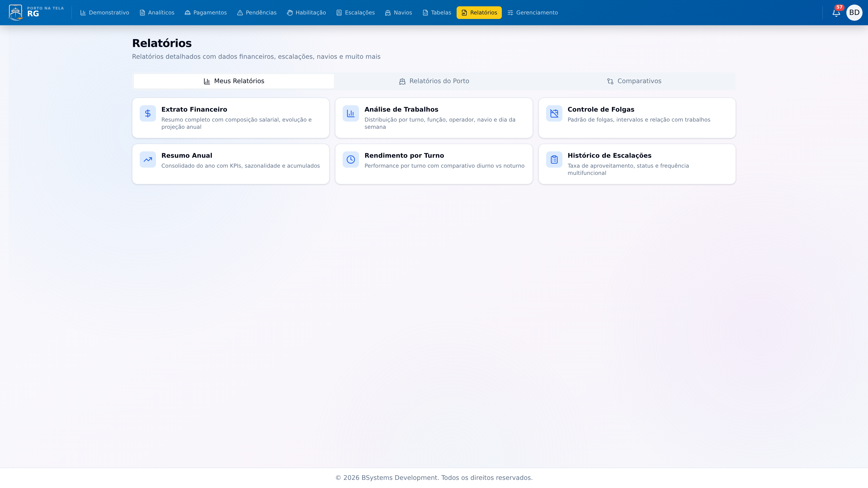Open the Demonstrativo menu item
The height and width of the screenshot is (488, 868).
pos(104,13)
